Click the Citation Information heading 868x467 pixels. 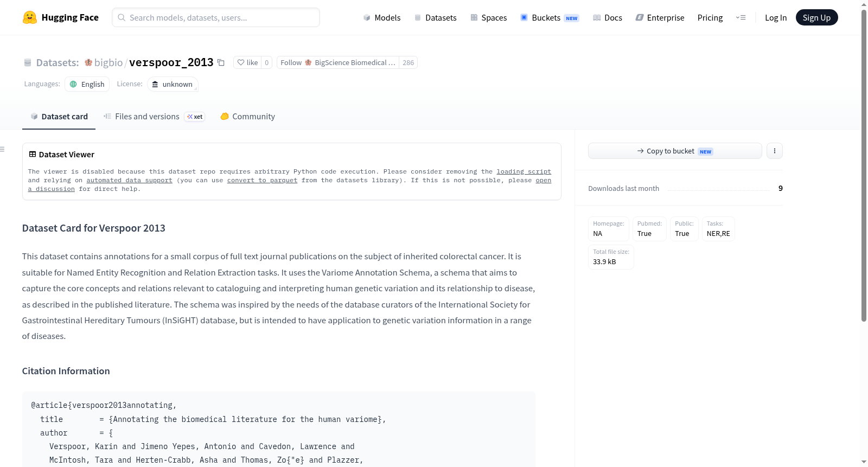[x=66, y=371]
